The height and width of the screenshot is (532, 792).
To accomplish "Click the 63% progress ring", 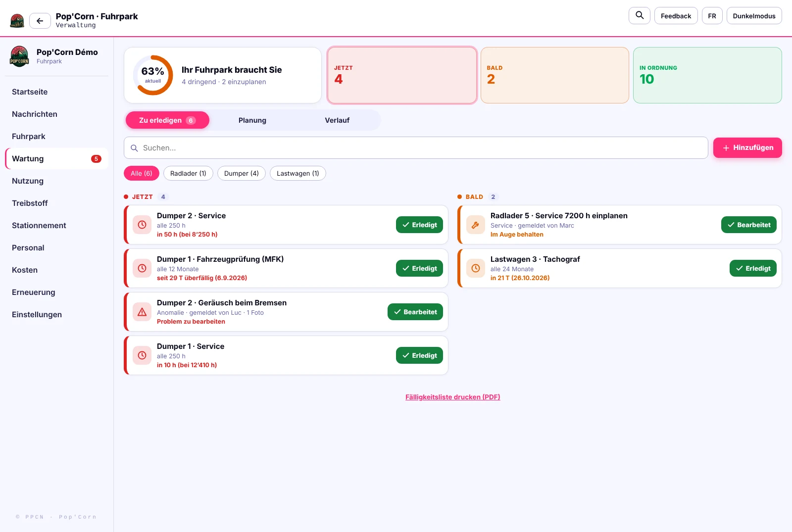I will click(153, 75).
